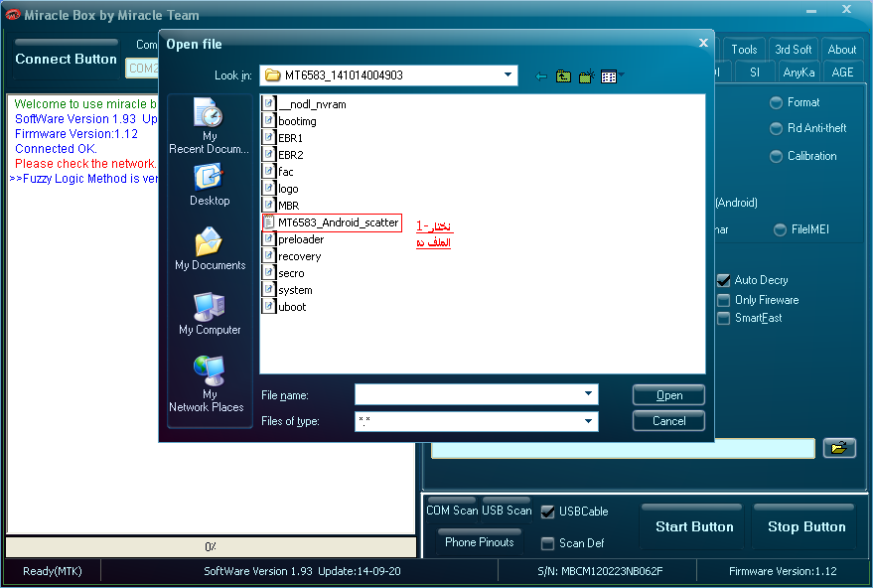Click the file path field beside browse icon
Viewport: 873px width, 588px height.
(x=623, y=448)
